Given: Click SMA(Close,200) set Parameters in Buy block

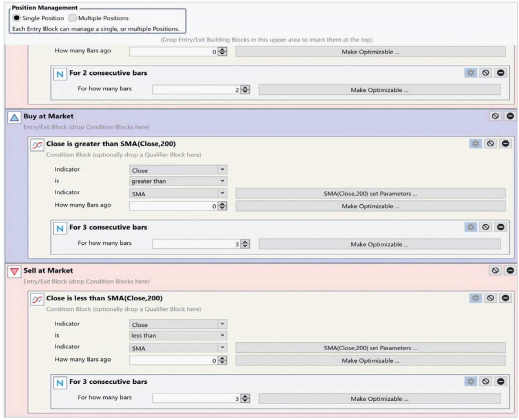Looking at the screenshot, I should point(370,194).
